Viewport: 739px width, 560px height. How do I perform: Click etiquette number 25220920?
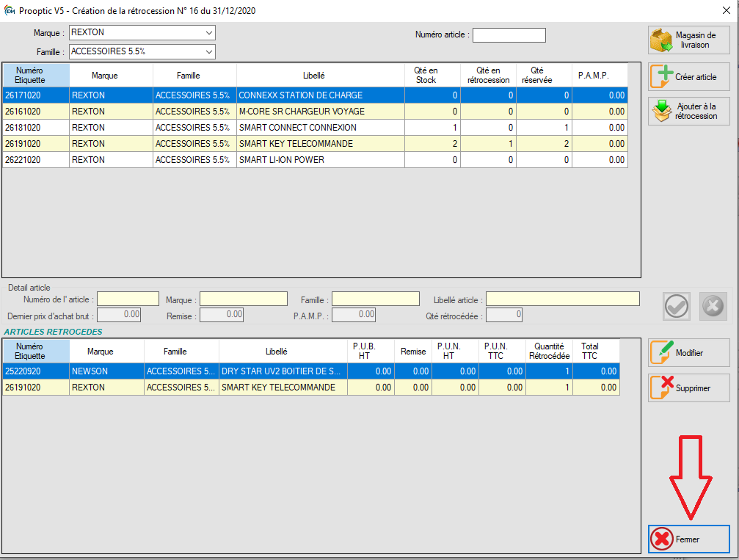point(23,371)
